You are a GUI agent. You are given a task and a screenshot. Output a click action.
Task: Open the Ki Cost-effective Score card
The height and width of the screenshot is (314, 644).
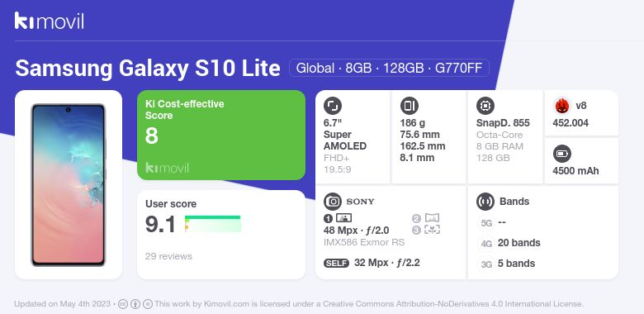(221, 135)
